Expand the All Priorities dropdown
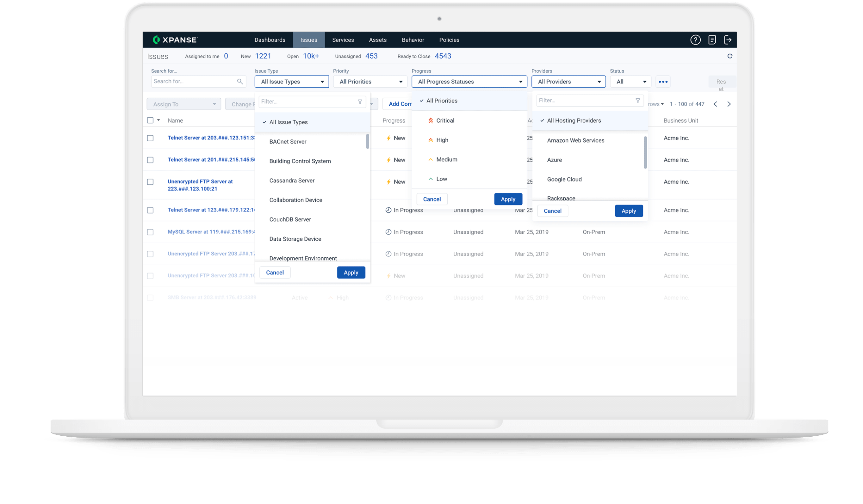This screenshot has width=863, height=504. click(x=370, y=82)
